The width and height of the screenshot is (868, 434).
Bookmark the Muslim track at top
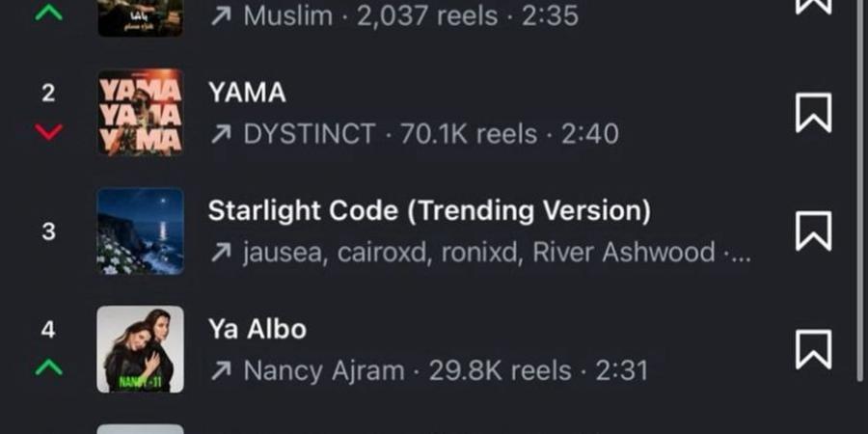[813, 6]
